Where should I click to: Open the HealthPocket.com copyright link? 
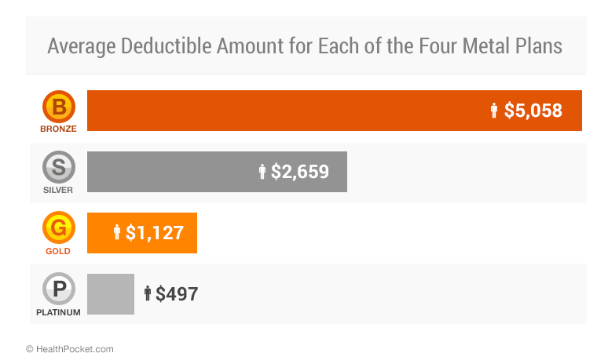tap(70, 349)
